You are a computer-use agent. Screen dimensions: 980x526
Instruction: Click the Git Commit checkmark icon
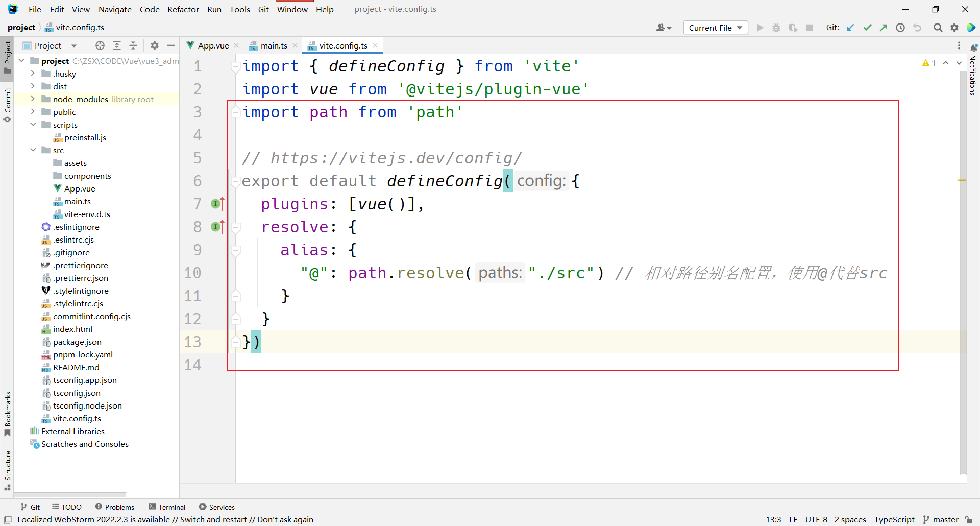pyautogui.click(x=867, y=28)
